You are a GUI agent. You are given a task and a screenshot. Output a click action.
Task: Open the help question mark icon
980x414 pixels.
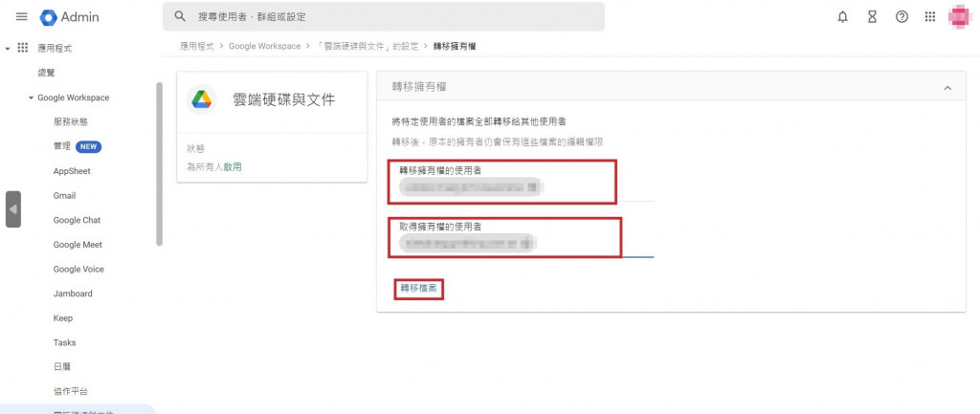point(902,17)
